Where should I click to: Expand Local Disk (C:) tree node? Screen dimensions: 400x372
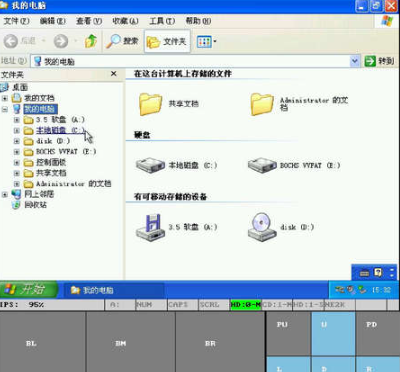point(16,131)
